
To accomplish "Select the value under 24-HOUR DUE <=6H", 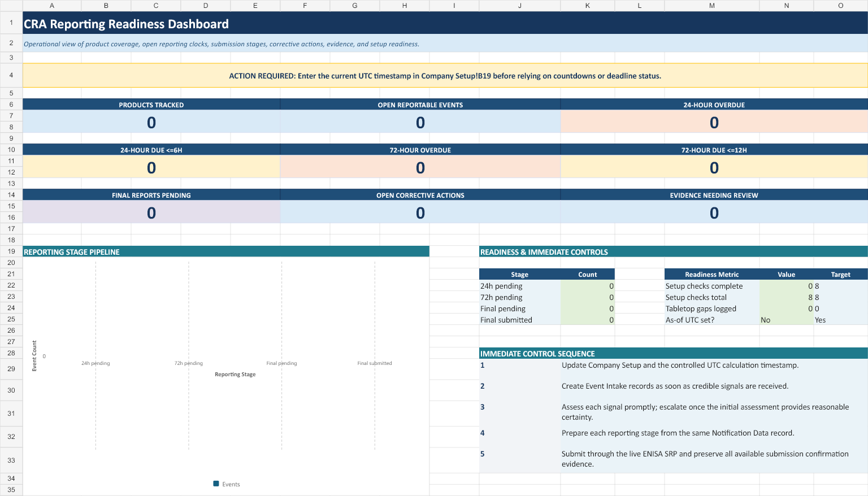I will (x=151, y=167).
